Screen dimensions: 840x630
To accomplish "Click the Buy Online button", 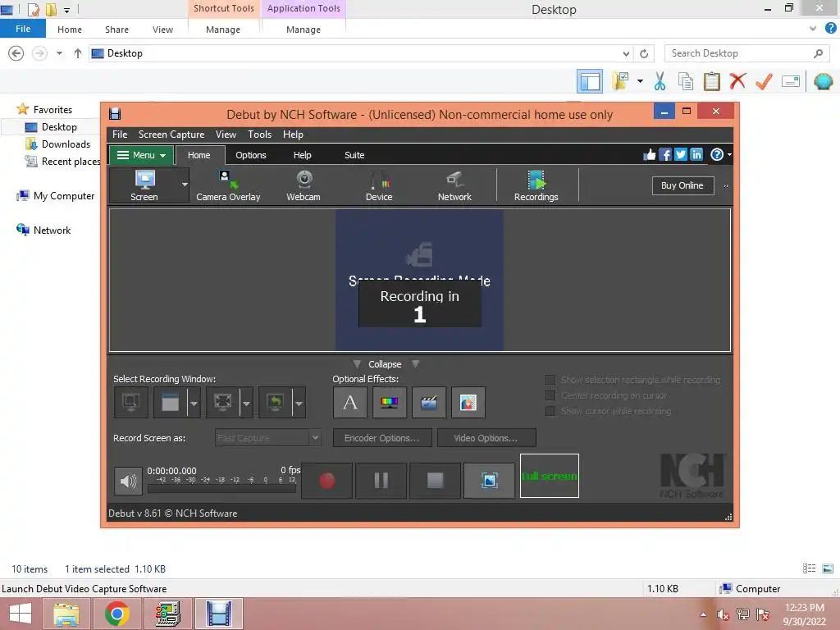I will (682, 185).
